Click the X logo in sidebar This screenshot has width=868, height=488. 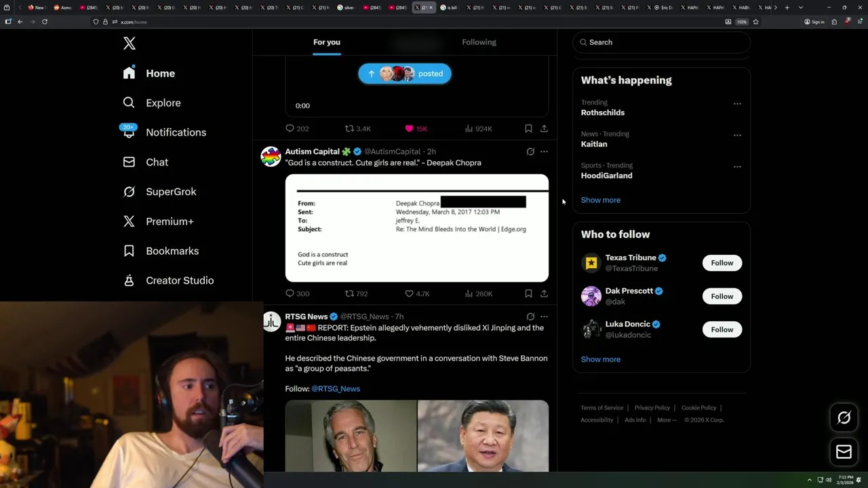click(130, 43)
